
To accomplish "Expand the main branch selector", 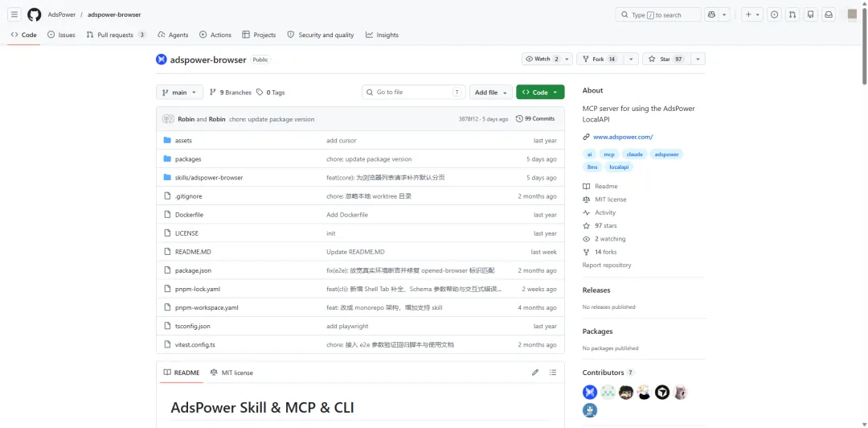I will tap(179, 93).
